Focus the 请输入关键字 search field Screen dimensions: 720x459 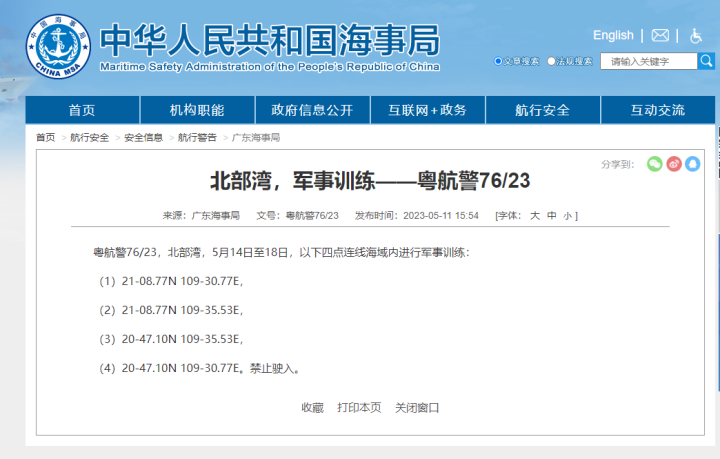pos(649,61)
